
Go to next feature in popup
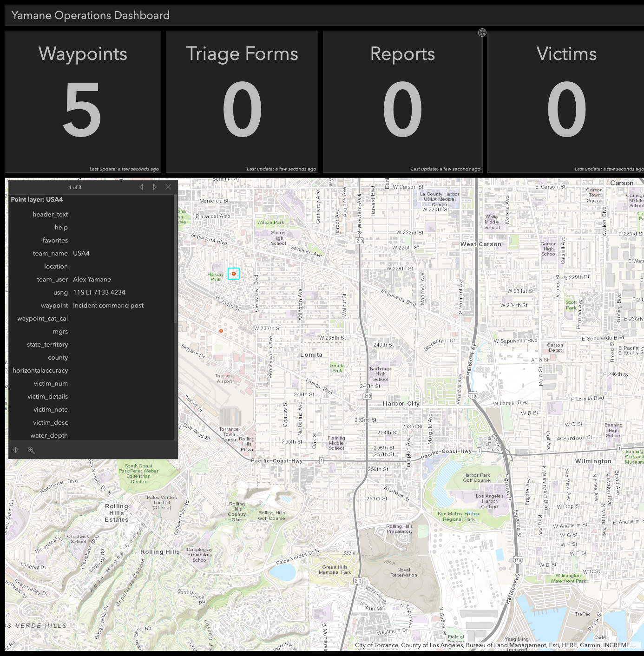coord(155,187)
